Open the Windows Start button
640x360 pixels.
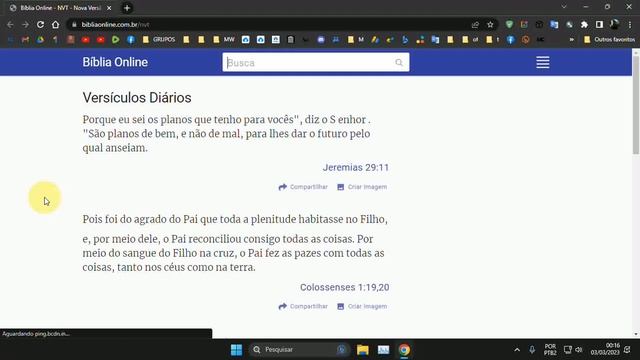236,350
